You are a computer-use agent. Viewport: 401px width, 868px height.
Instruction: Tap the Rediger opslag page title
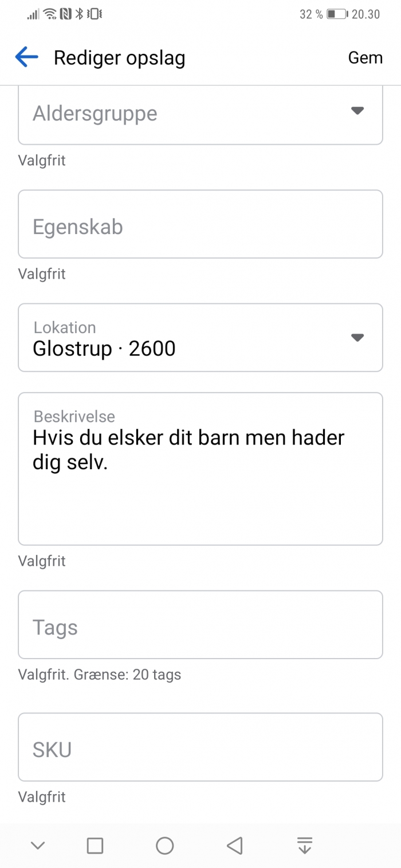point(119,58)
